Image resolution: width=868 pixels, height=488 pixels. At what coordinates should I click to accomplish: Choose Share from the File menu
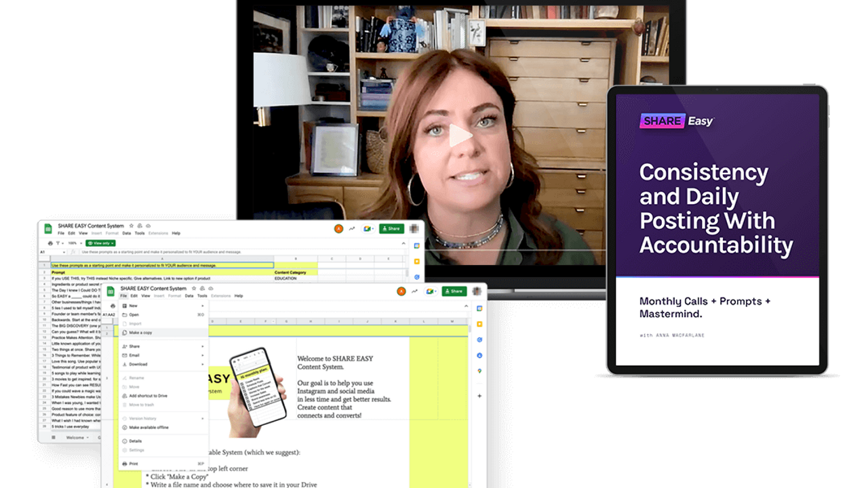(x=163, y=346)
